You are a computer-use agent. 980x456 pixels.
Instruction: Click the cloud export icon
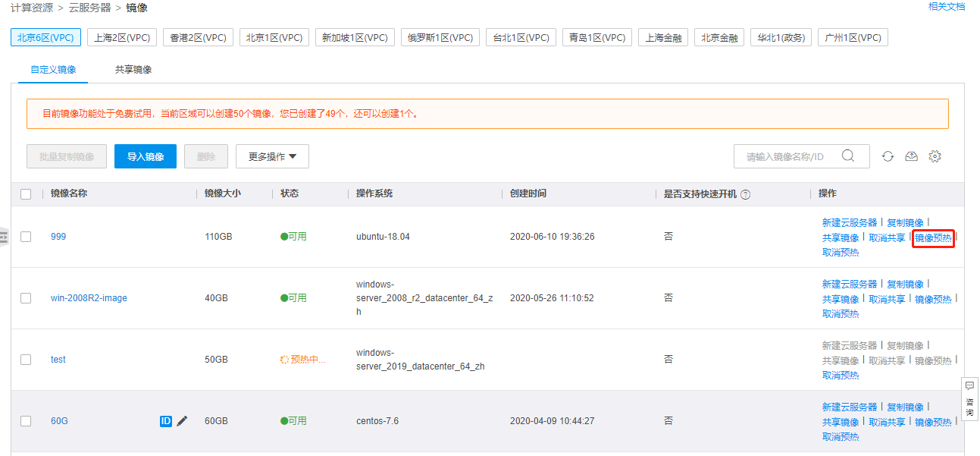[911, 156]
